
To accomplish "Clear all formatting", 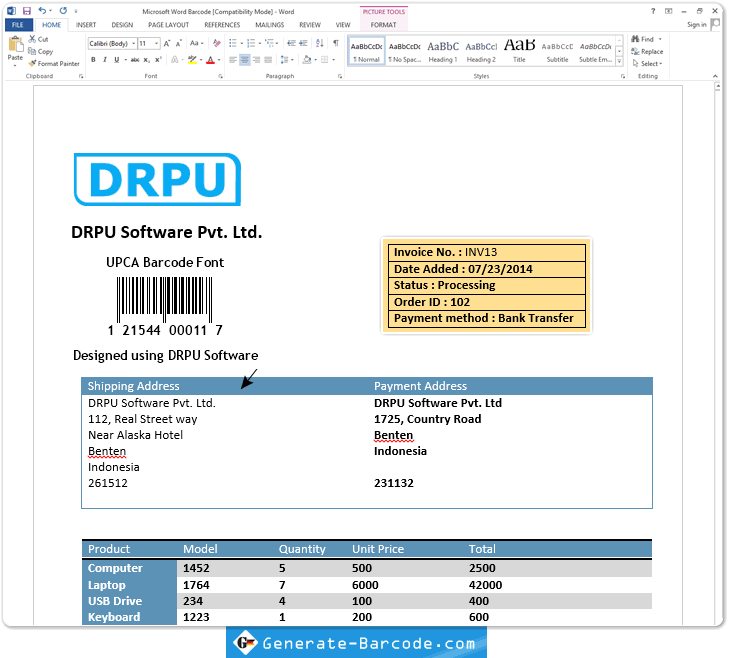I will click(217, 43).
